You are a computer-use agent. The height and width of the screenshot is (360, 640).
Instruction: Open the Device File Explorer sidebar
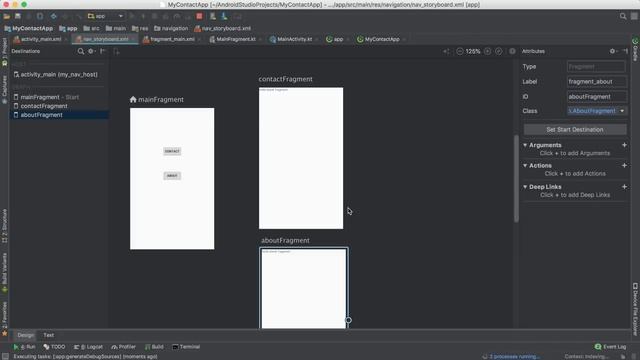635,308
